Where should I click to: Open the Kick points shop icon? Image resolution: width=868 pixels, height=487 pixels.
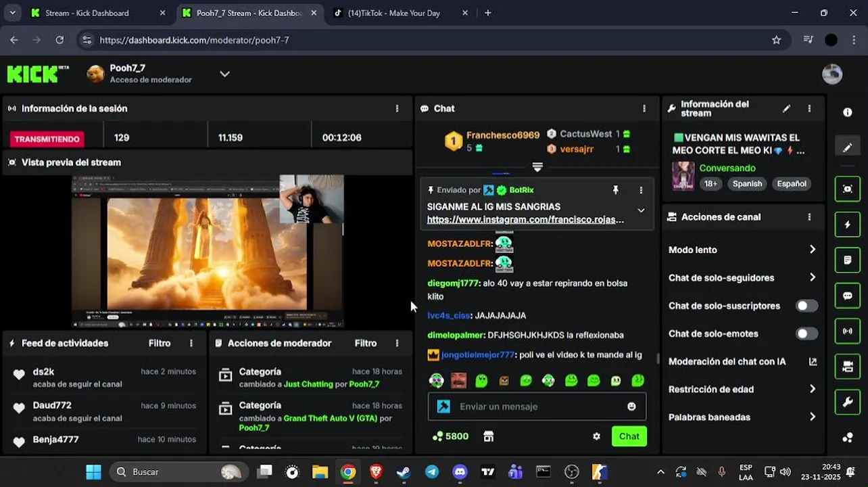[489, 436]
